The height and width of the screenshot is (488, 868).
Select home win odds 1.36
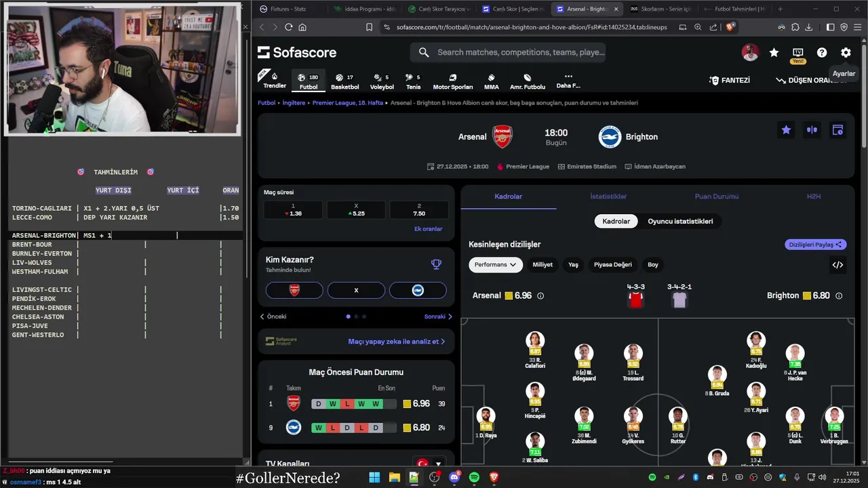pos(293,209)
